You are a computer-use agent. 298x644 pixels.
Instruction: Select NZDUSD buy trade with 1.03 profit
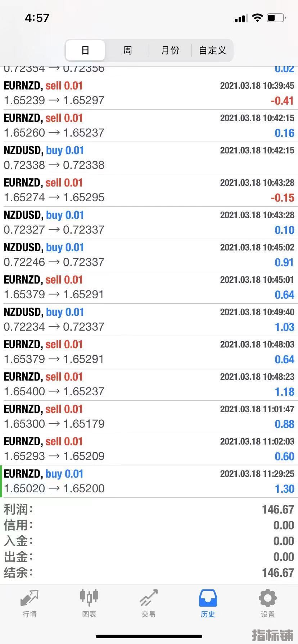(x=149, y=319)
